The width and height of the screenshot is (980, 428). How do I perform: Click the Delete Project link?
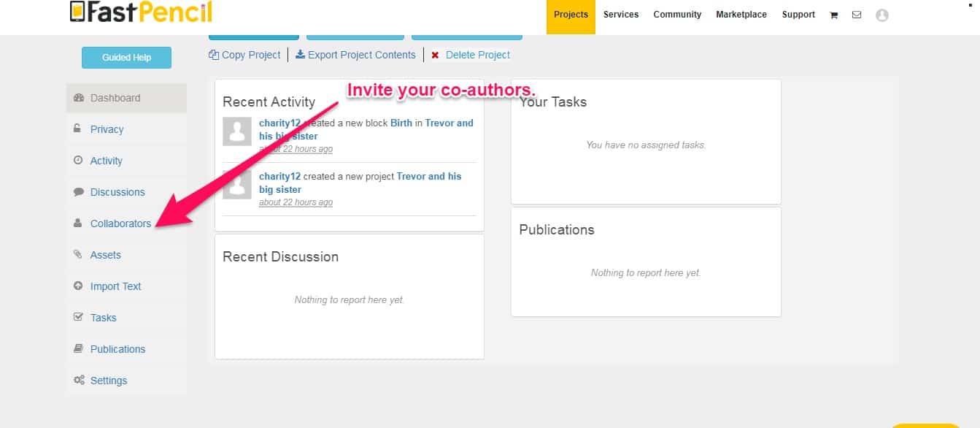pyautogui.click(x=477, y=55)
